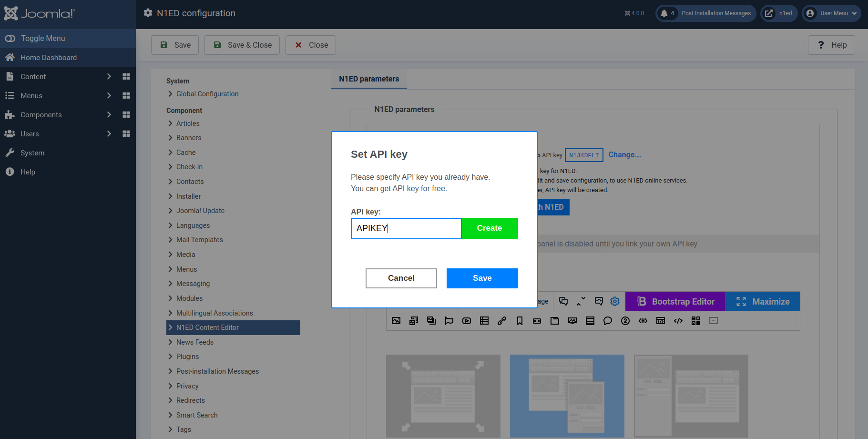Image resolution: width=868 pixels, height=439 pixels.
Task: Click the up-down chevrons collapse icon
Action: coord(581,301)
